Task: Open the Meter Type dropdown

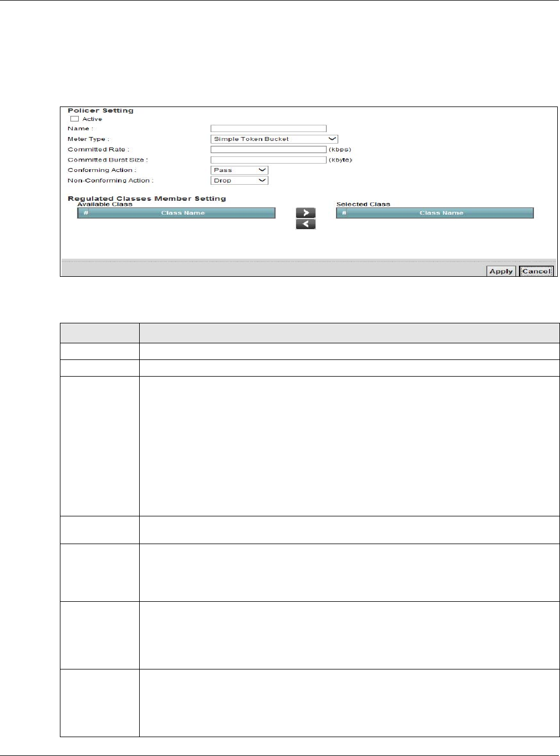Action: pyautogui.click(x=274, y=139)
